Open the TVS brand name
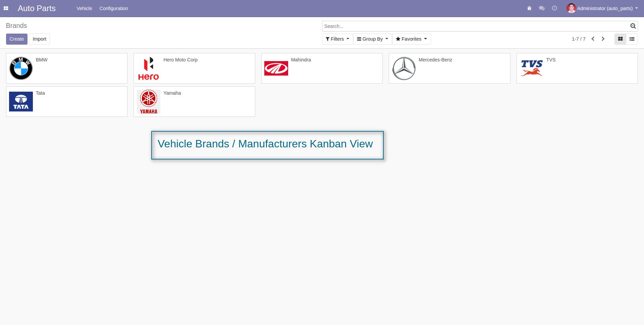This screenshot has height=325, width=644. coord(551,60)
